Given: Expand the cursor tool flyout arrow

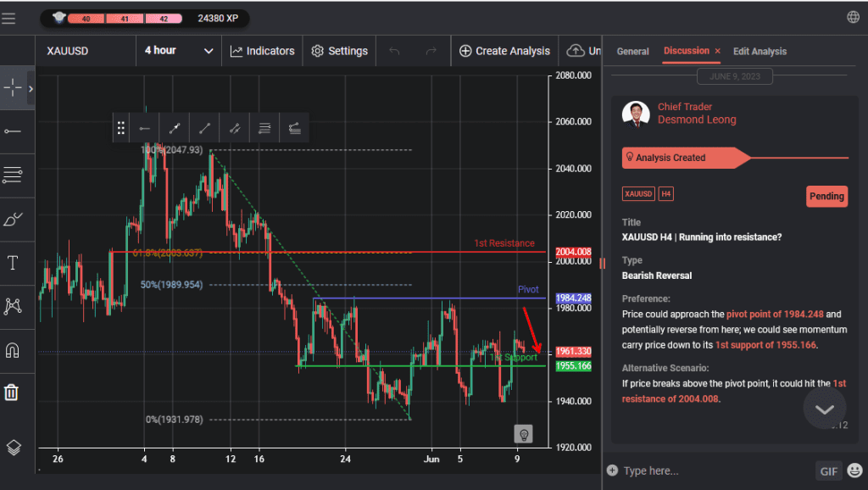Looking at the screenshot, I should click(x=31, y=88).
